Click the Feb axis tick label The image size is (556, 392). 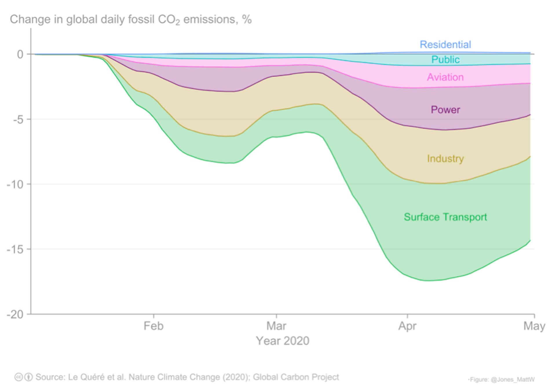153,326
